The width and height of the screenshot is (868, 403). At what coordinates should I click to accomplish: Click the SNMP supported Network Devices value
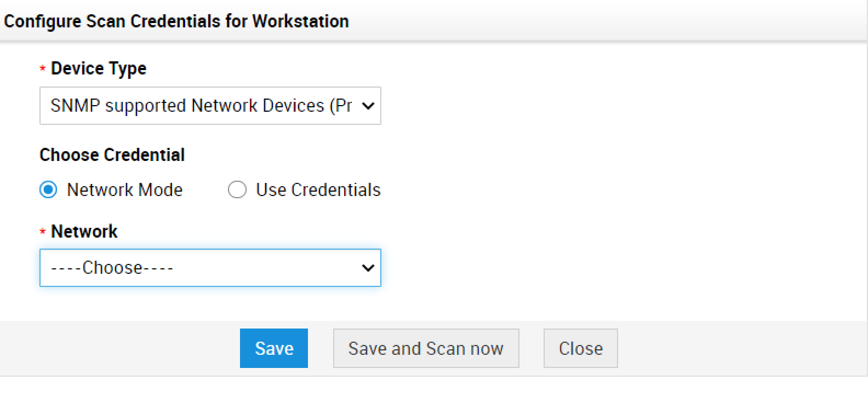click(x=201, y=106)
